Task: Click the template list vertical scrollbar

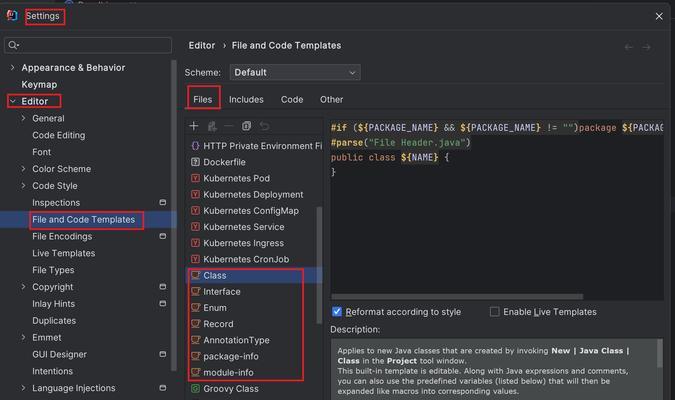Action: 319,265
